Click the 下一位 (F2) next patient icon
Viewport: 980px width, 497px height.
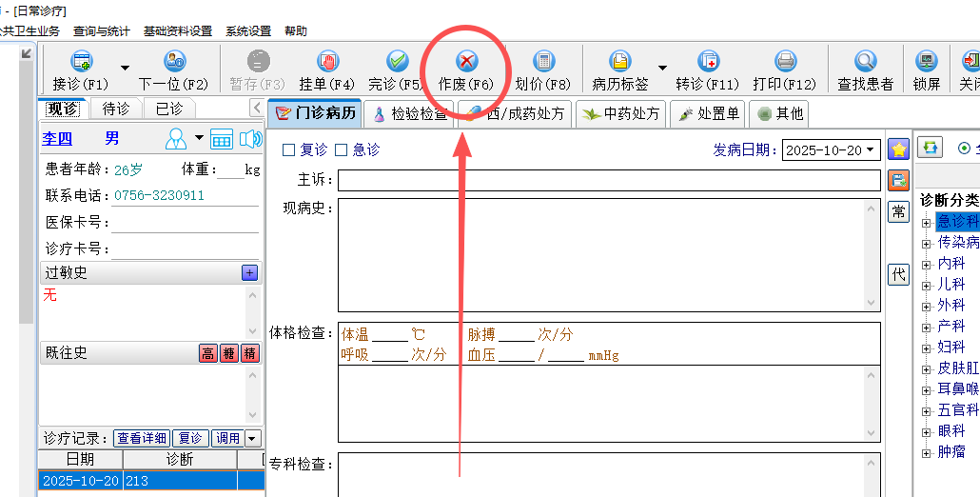[x=173, y=62]
